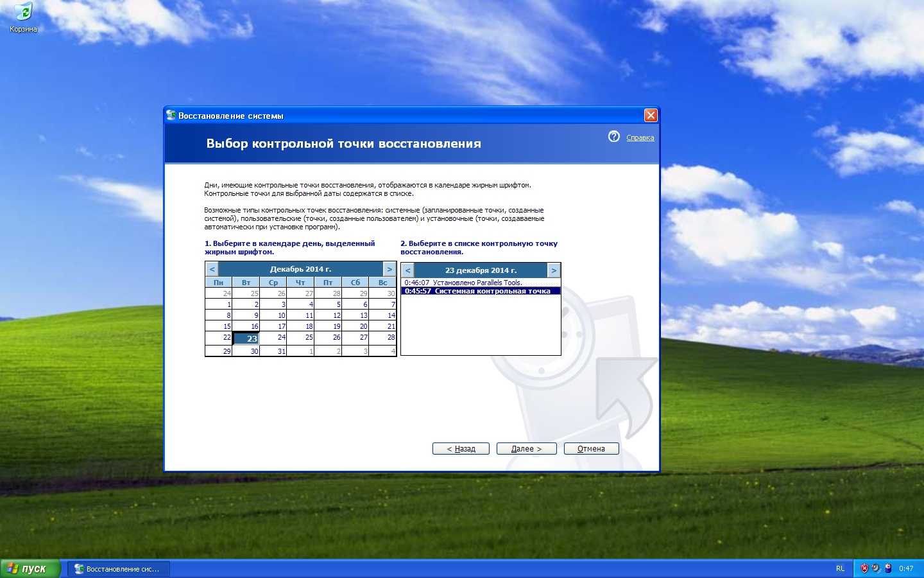Click the 23 декабря 2014 г. list header
Image resolution: width=924 pixels, height=578 pixels.
tap(481, 270)
